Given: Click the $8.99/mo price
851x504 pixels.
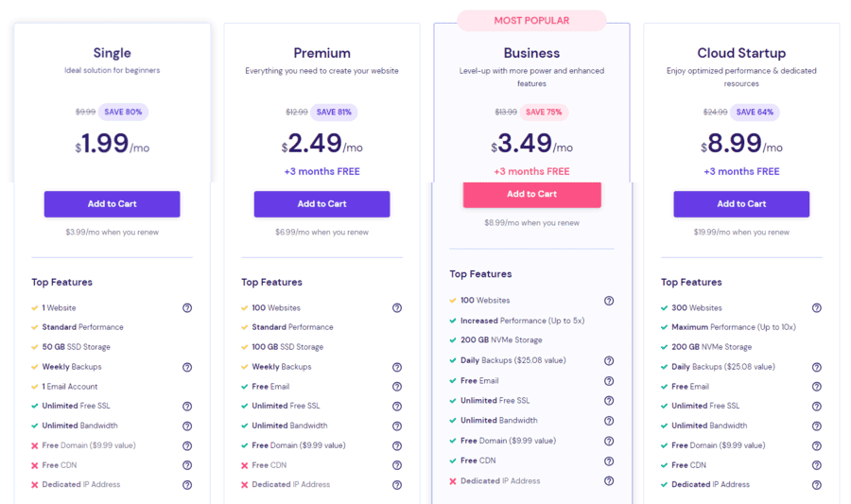Looking at the screenshot, I should click(741, 144).
